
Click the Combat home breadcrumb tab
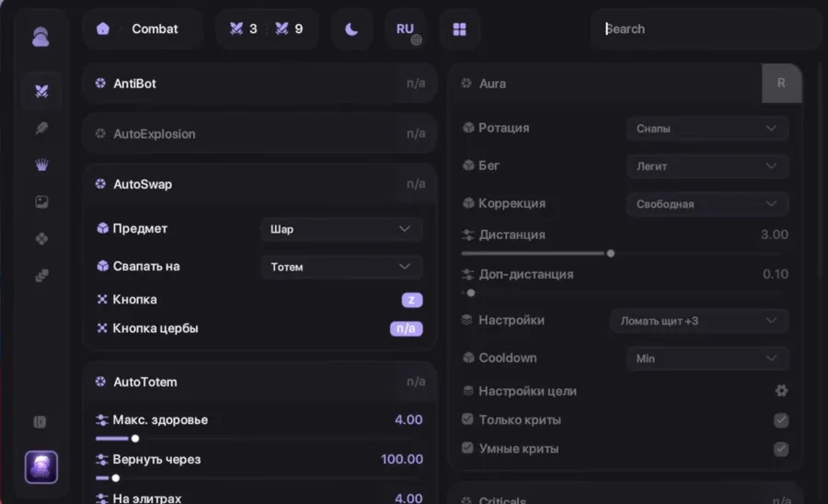pos(143,29)
